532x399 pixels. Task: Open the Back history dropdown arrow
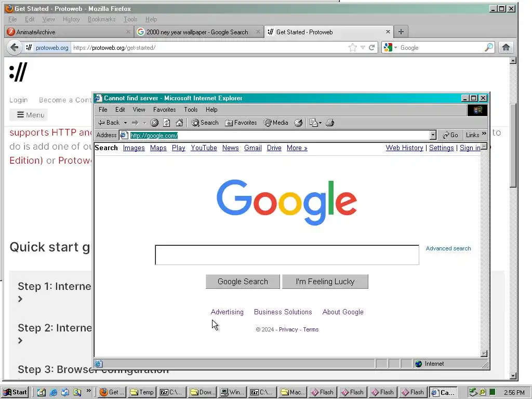[x=125, y=123]
